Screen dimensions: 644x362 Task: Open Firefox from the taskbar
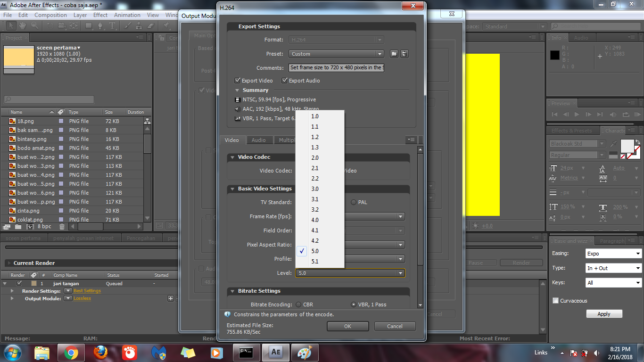(100, 353)
